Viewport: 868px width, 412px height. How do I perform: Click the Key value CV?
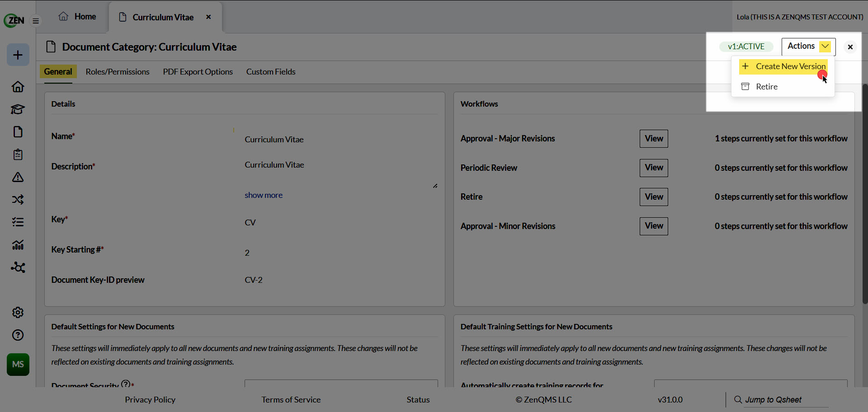250,223
